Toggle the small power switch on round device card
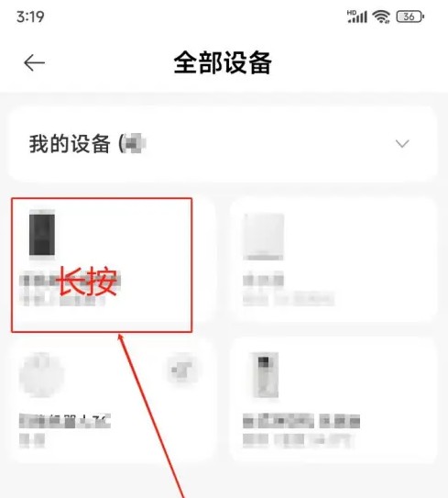The image size is (448, 498). [182, 370]
